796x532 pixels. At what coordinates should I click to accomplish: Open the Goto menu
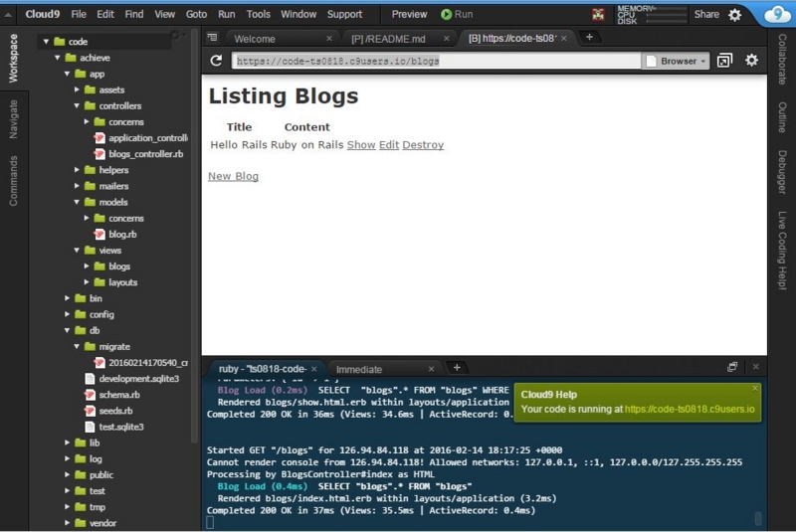click(x=196, y=14)
